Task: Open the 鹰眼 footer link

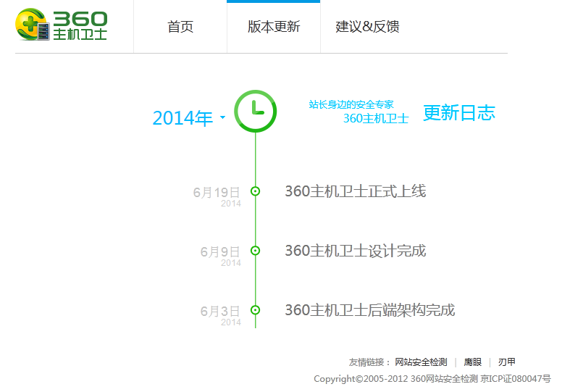Action: coord(472,362)
